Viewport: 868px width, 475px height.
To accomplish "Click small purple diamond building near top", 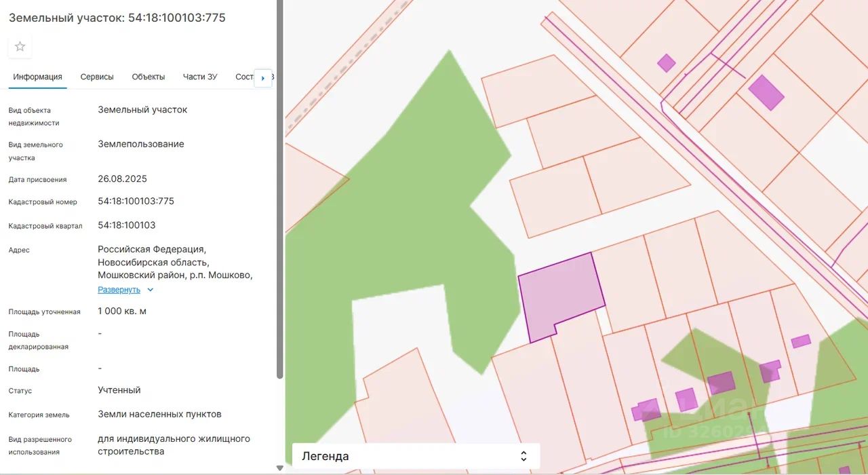I will pyautogui.click(x=667, y=63).
